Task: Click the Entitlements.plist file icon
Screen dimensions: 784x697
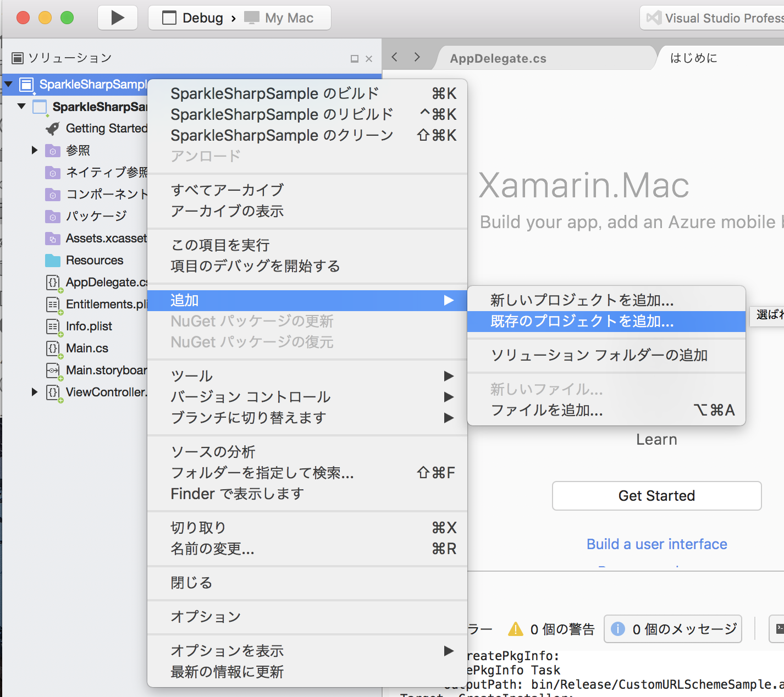Action: point(53,305)
